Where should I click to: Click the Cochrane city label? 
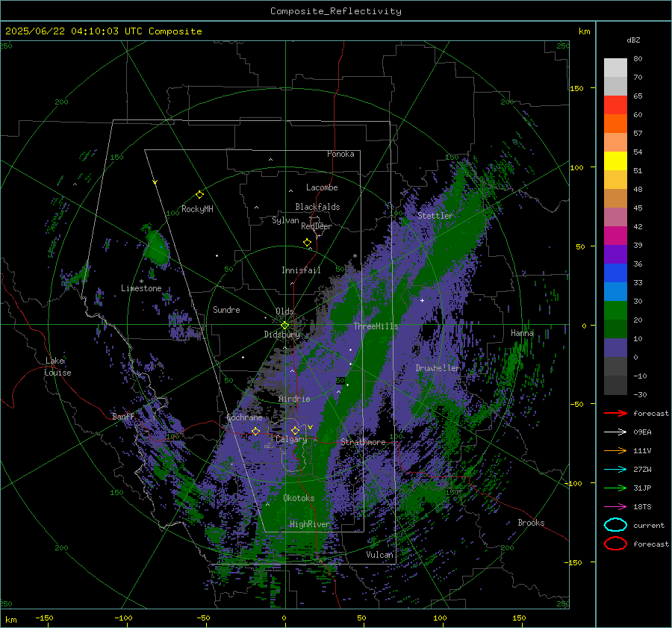[244, 417]
